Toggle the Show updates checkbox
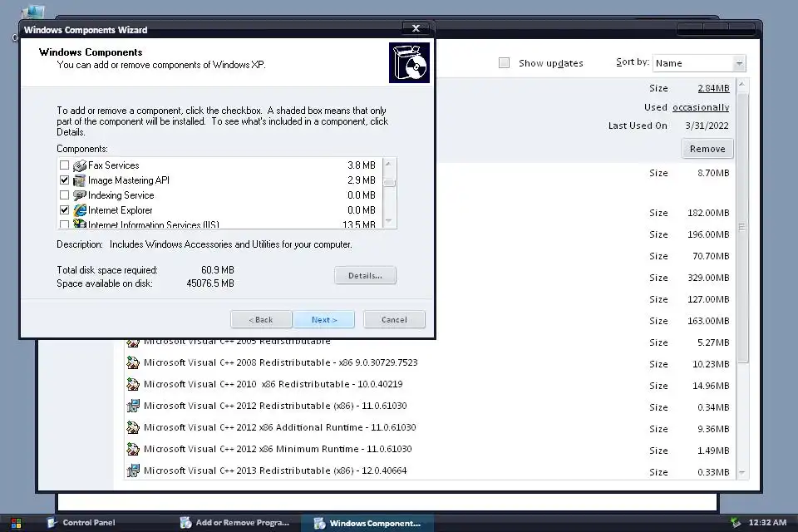Image resolution: width=798 pixels, height=532 pixels. click(504, 62)
